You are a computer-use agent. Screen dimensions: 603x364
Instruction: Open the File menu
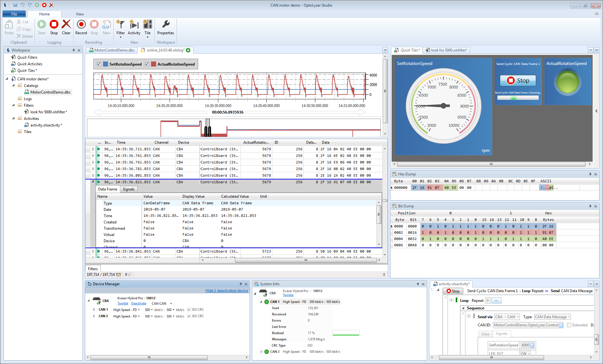[x=14, y=14]
